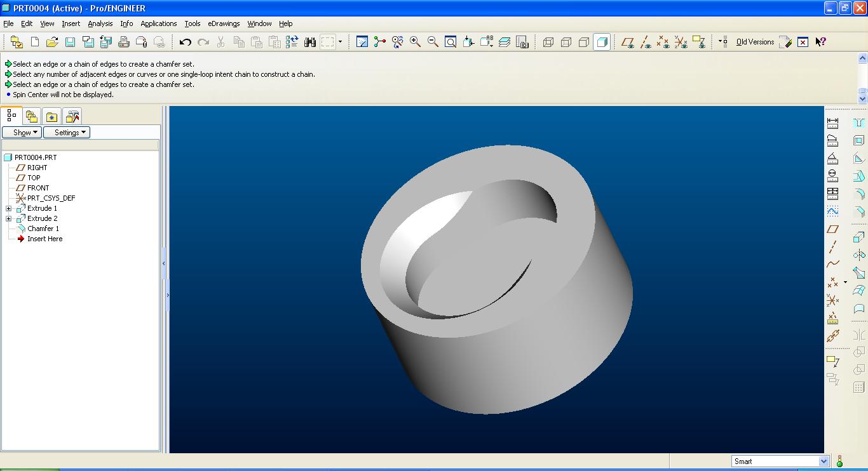Screen dimensions: 868x471
Task: Select Chamfer 1 in model tree
Action: click(x=43, y=229)
